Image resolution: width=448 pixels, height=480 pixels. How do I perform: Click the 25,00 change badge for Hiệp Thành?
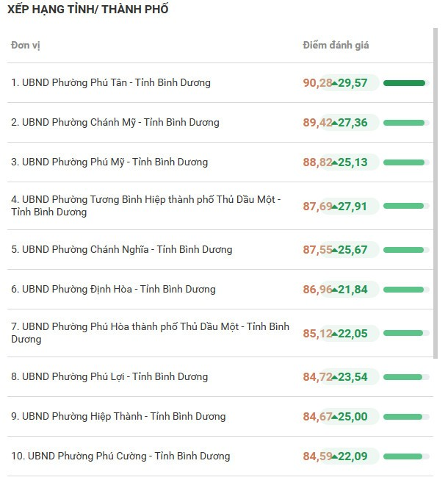353,417
